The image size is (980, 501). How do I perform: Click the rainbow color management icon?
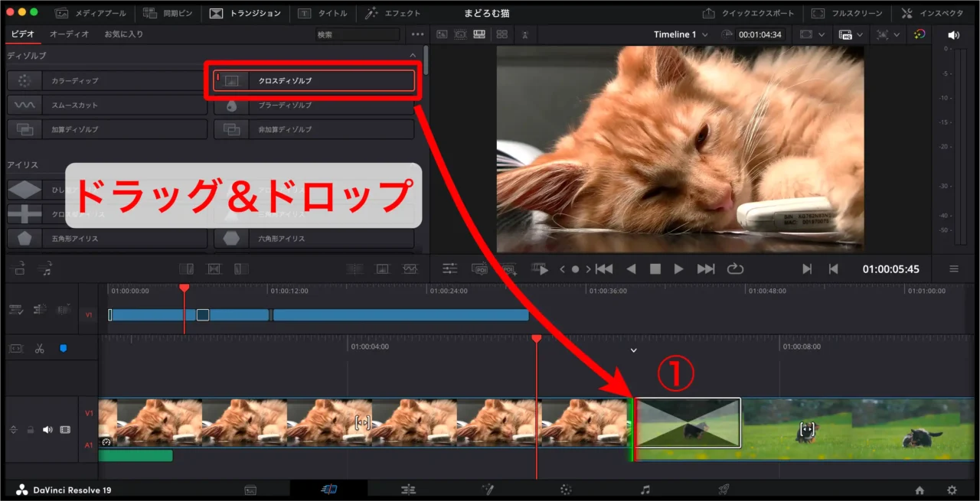pyautogui.click(x=918, y=34)
